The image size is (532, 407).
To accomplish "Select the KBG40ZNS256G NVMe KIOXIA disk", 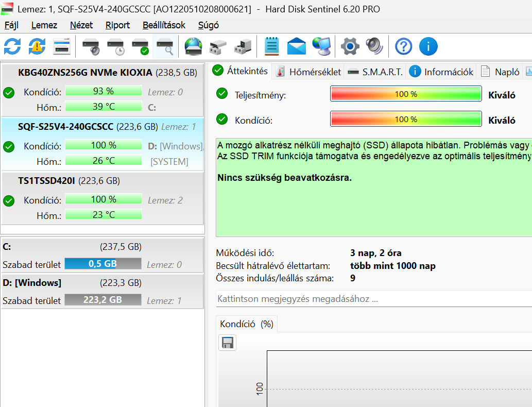I will pyautogui.click(x=102, y=90).
